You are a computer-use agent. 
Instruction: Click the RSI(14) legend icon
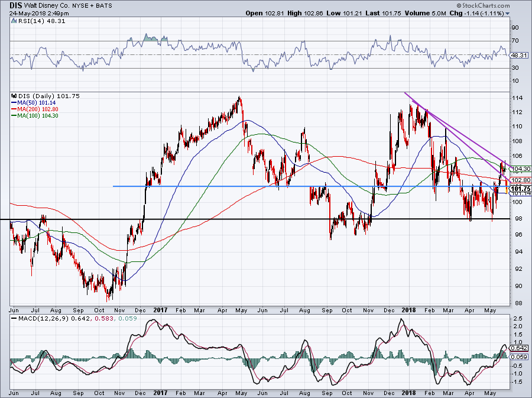14,21
